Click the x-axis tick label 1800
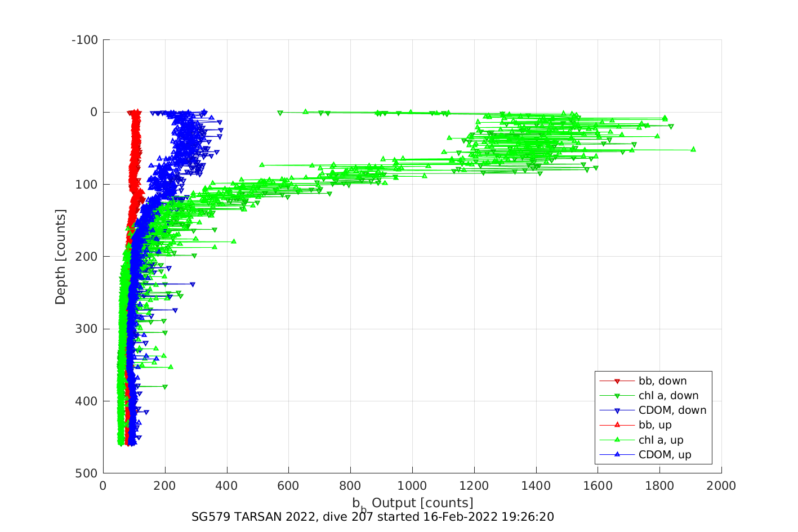This screenshot has height=532, width=798. click(659, 486)
